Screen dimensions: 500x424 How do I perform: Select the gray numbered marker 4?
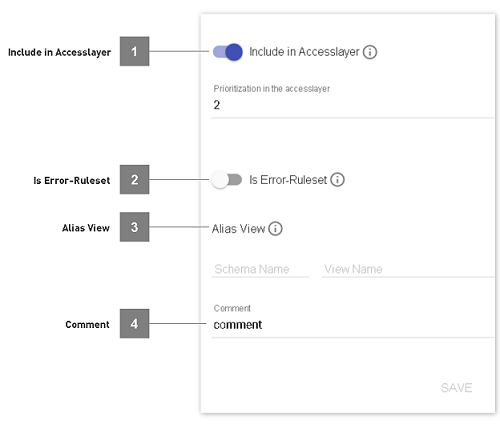click(134, 323)
